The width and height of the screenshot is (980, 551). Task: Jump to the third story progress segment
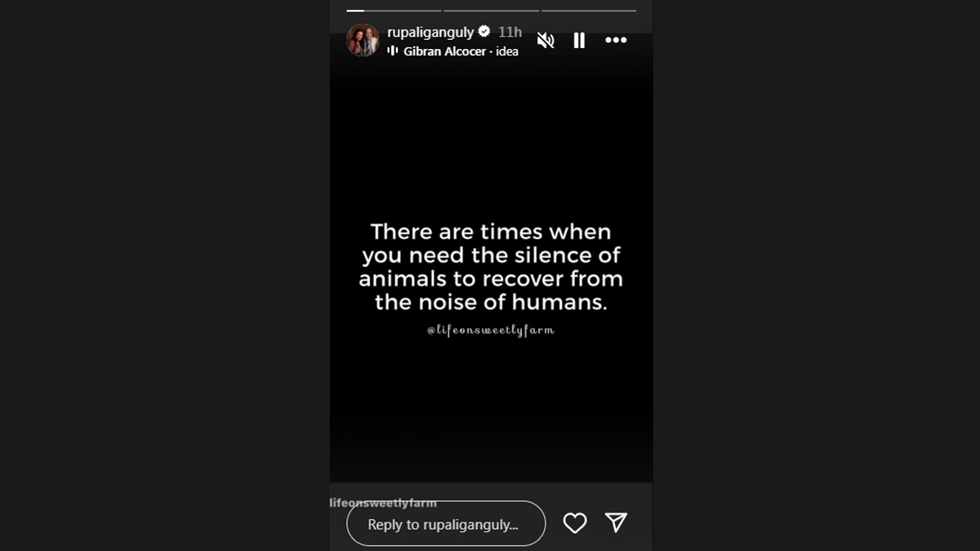pos(589,11)
